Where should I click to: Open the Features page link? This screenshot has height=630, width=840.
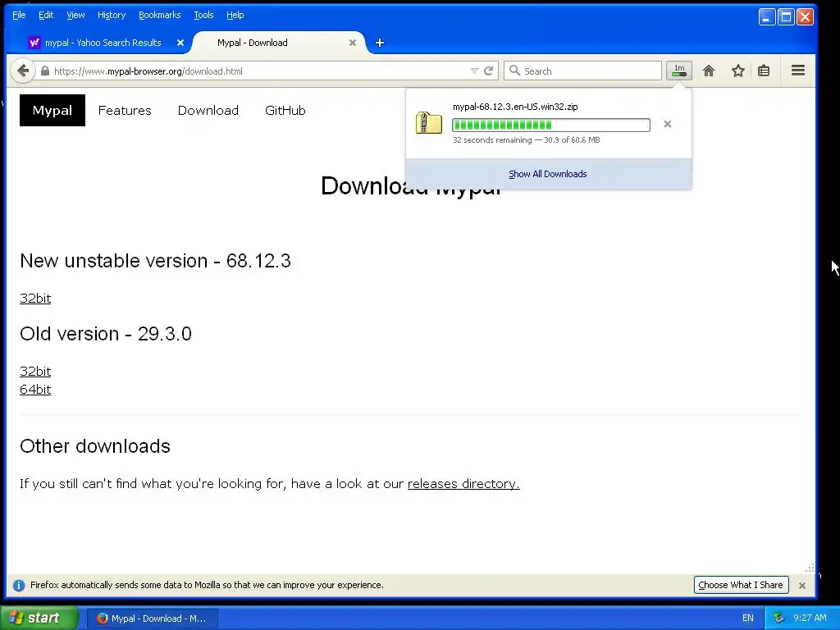125,111
